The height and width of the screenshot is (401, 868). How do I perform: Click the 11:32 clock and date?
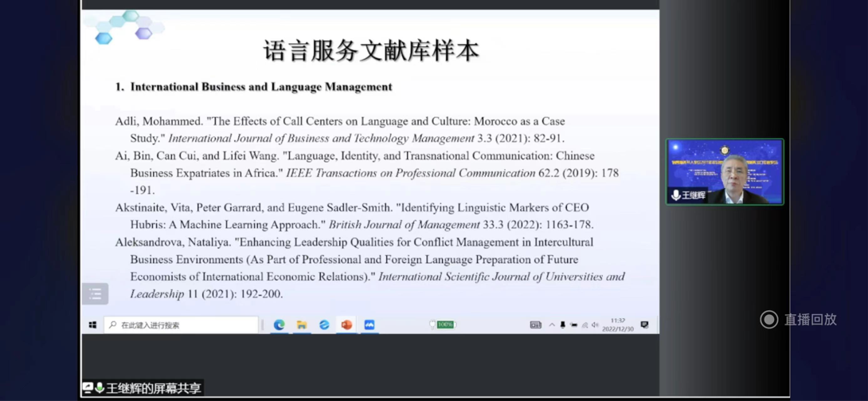[x=618, y=324]
